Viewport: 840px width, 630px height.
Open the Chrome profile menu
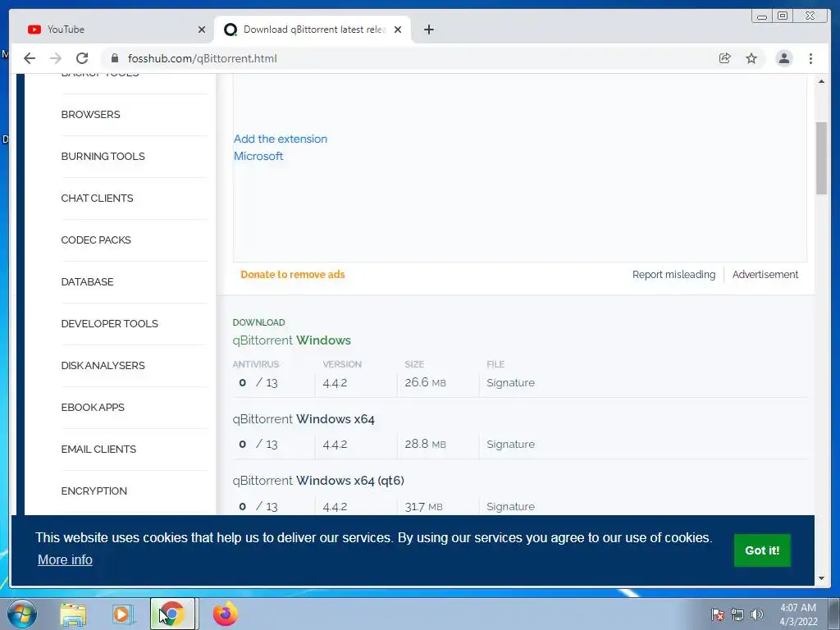tap(783, 58)
